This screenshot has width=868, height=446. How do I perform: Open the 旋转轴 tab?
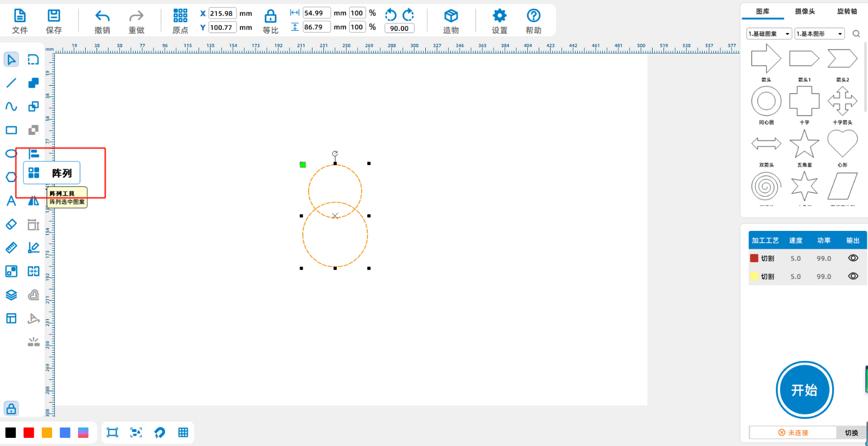point(846,11)
